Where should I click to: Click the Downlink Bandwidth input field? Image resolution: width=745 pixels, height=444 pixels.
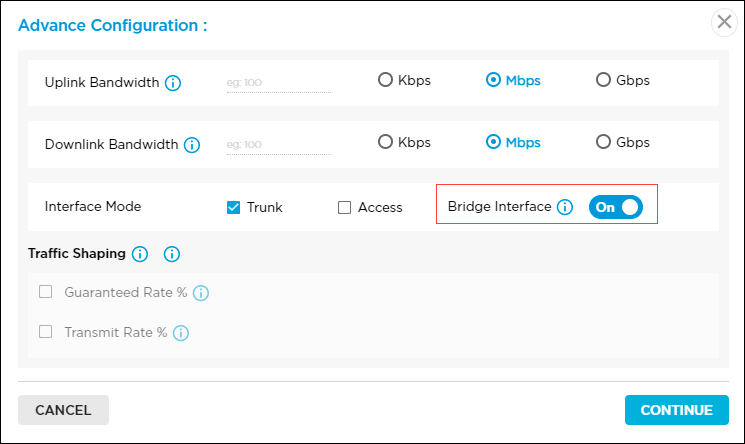(x=279, y=145)
